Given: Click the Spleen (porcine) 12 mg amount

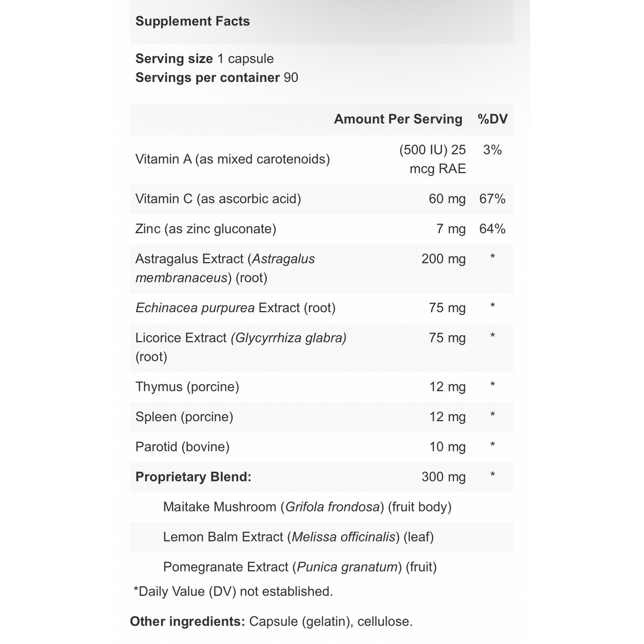Looking at the screenshot, I should click(448, 417).
